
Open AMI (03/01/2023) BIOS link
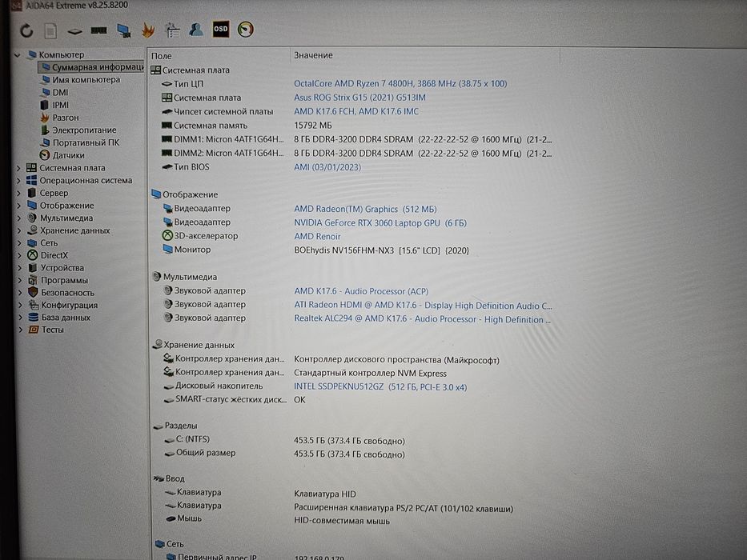pos(327,167)
